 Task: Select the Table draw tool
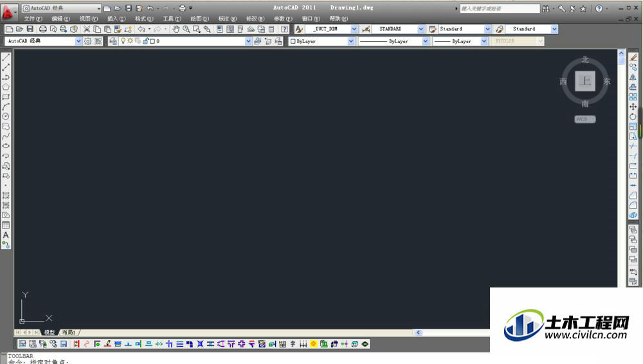point(6,225)
